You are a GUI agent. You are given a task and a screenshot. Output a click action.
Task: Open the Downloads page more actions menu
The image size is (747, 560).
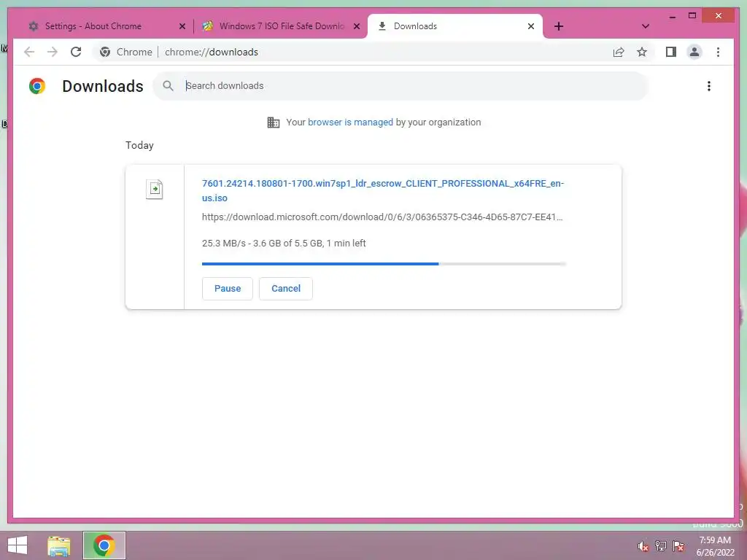pos(709,86)
